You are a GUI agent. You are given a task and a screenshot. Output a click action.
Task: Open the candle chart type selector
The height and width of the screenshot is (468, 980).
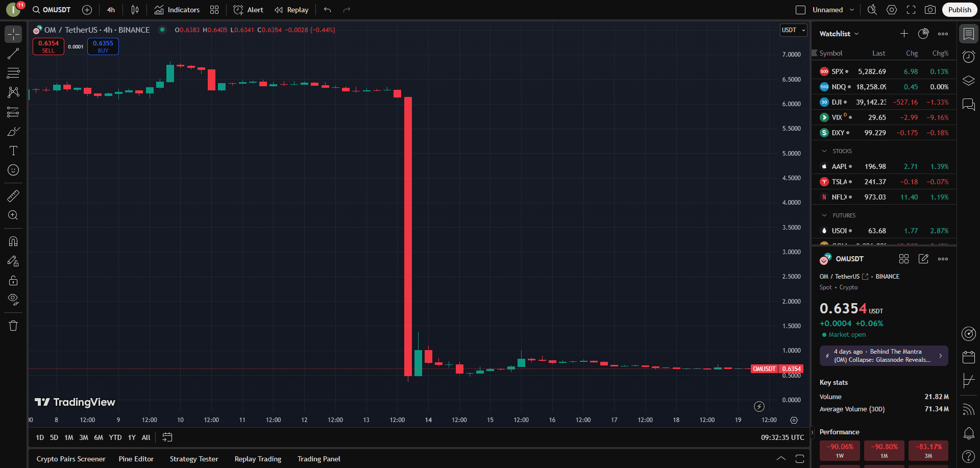click(135, 10)
